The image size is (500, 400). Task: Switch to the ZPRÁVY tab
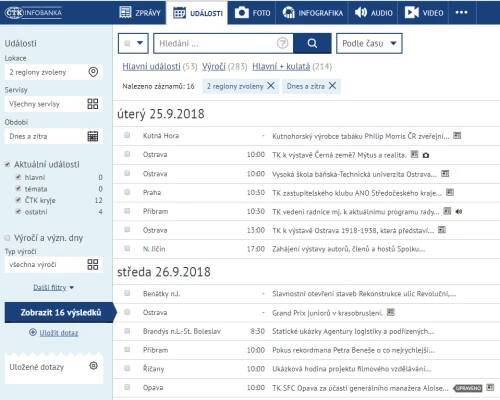coord(140,13)
